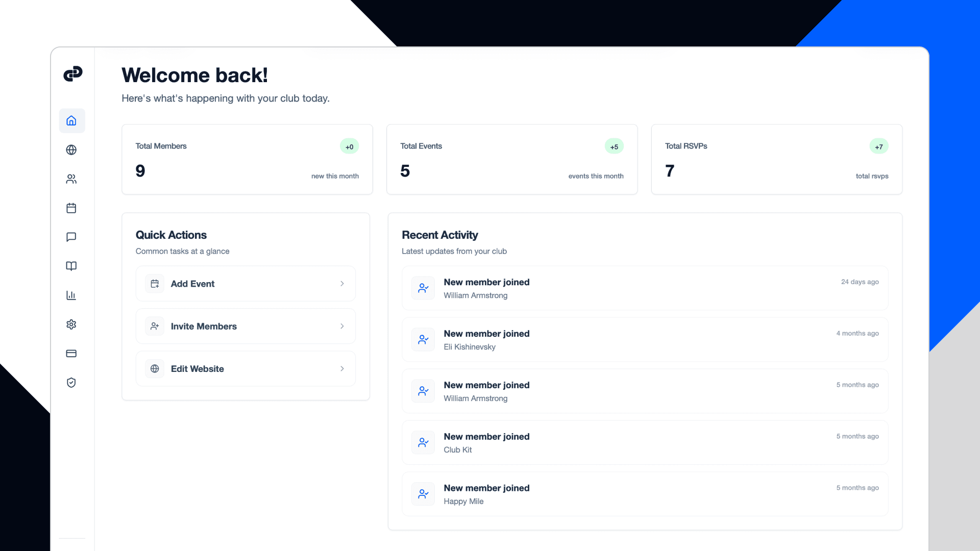
Task: Expand the Edit Website chevron
Action: pyautogui.click(x=342, y=368)
